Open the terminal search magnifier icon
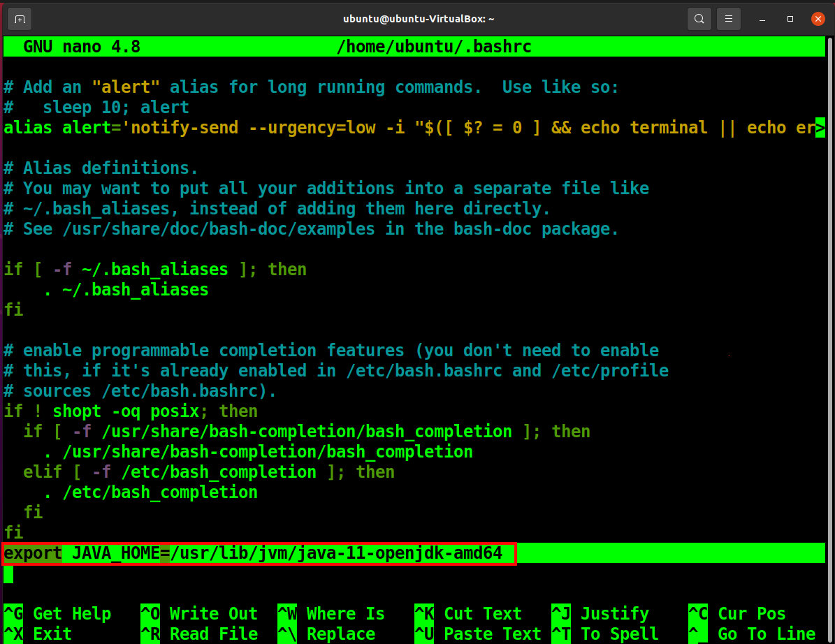 pyautogui.click(x=699, y=19)
